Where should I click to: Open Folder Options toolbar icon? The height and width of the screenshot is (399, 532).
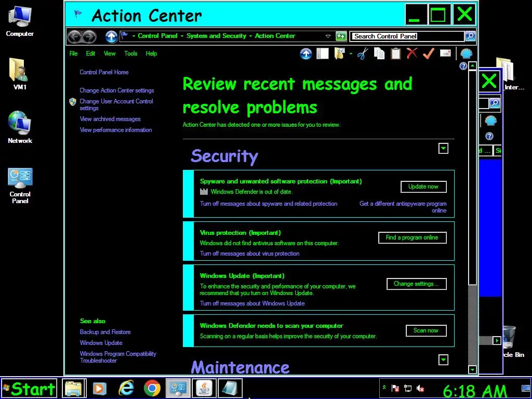[x=340, y=54]
